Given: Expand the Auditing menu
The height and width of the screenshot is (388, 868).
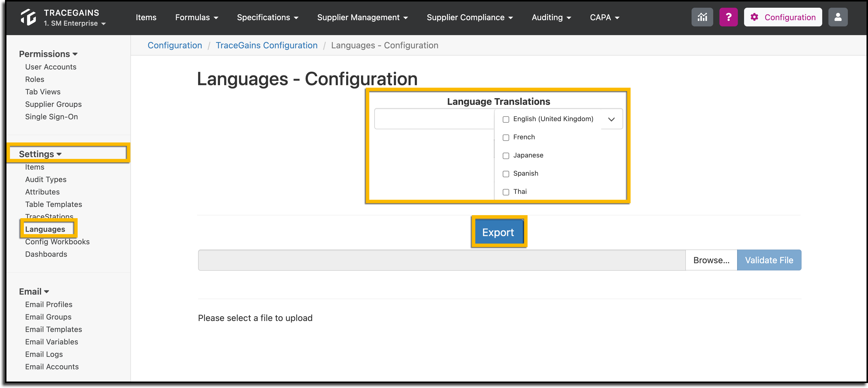Looking at the screenshot, I should pyautogui.click(x=551, y=17).
